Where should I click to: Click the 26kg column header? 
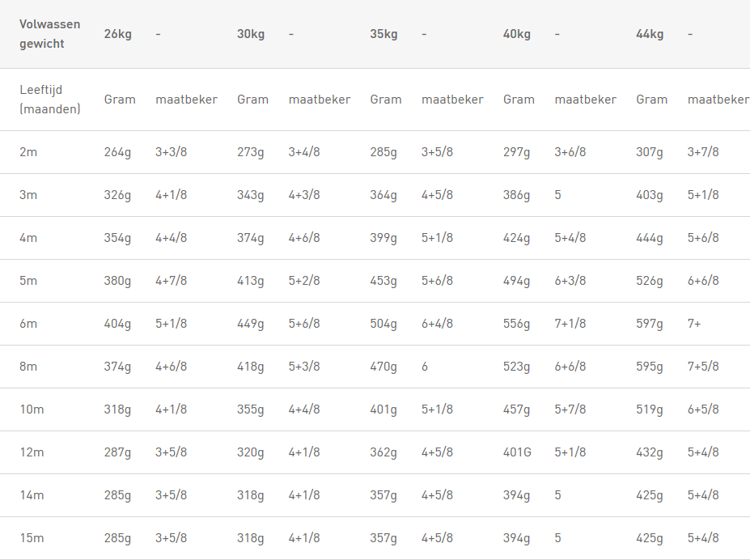(x=117, y=34)
